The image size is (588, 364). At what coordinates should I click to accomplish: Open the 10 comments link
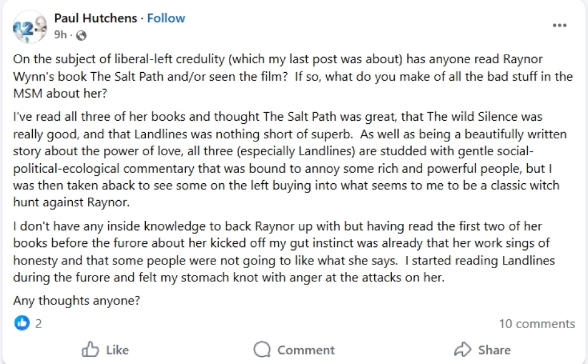coord(537,323)
